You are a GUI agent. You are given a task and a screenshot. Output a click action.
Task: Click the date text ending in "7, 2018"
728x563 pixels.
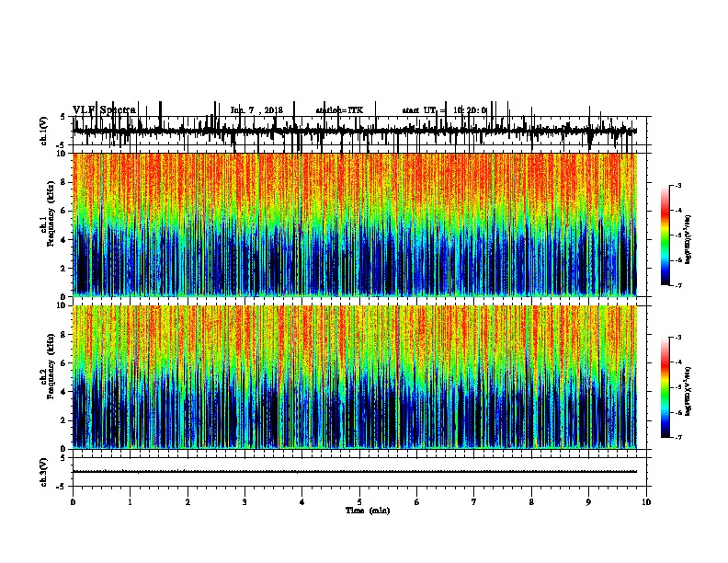(x=256, y=110)
